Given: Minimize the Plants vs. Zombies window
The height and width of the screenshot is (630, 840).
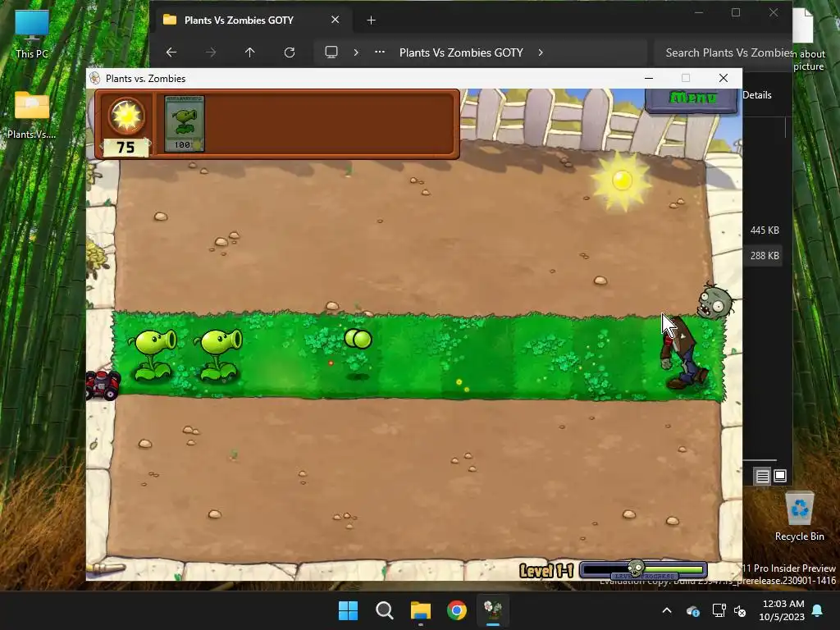Looking at the screenshot, I should pyautogui.click(x=649, y=78).
